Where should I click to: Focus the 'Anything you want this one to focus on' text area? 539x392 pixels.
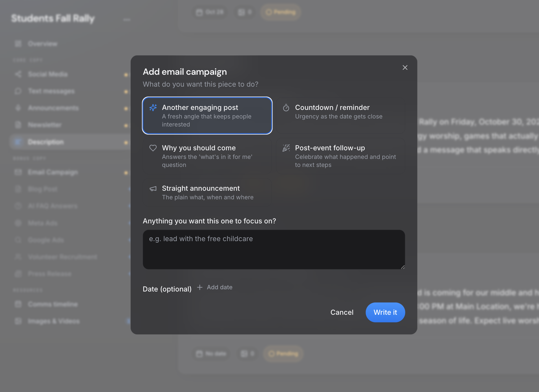click(x=274, y=249)
